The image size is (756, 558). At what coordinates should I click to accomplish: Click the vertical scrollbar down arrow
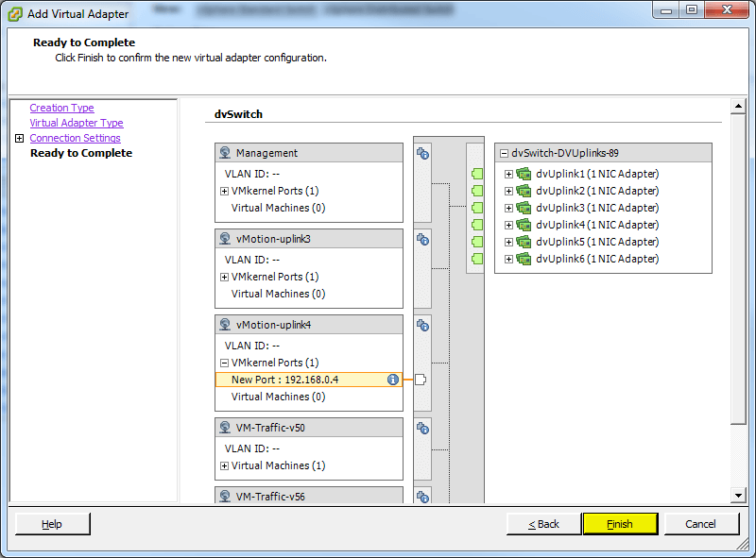(x=739, y=496)
